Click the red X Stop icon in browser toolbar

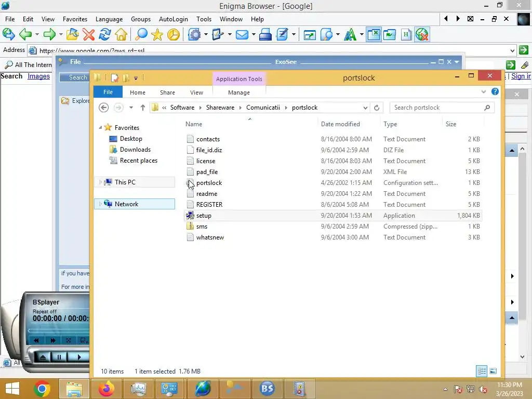89,34
